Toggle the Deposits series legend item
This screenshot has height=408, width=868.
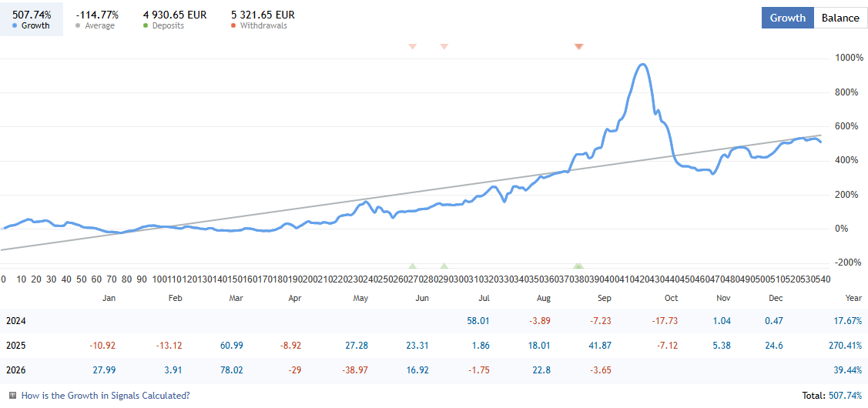click(174, 19)
